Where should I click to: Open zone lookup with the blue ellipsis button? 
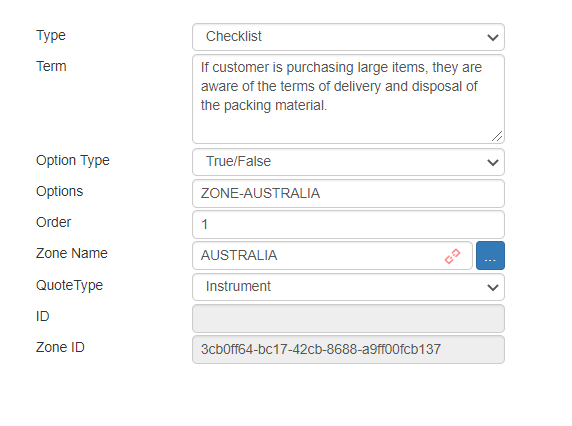(x=490, y=256)
